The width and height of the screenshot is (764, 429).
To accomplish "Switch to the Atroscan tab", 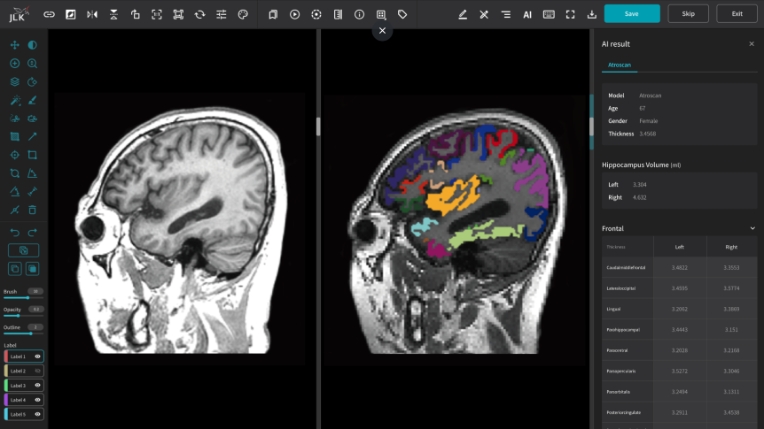I will (619, 65).
